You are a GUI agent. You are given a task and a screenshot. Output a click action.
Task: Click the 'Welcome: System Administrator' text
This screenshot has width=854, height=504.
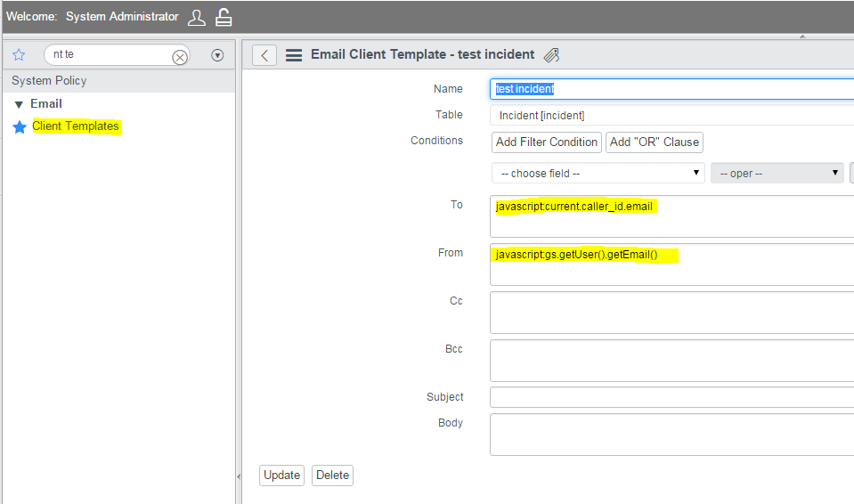92,17
